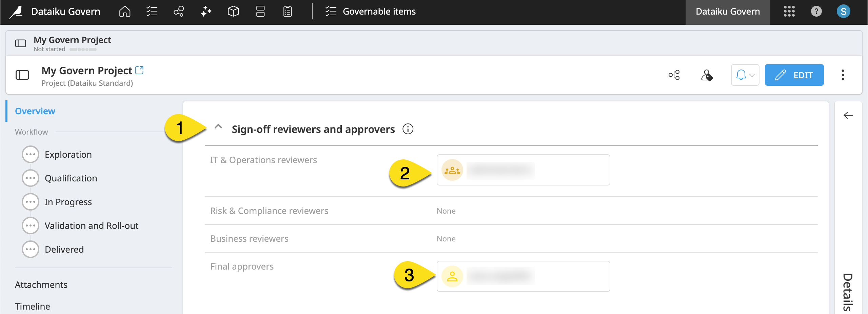Select the In Progress workflow step
Image resolution: width=868 pixels, height=314 pixels.
point(68,202)
